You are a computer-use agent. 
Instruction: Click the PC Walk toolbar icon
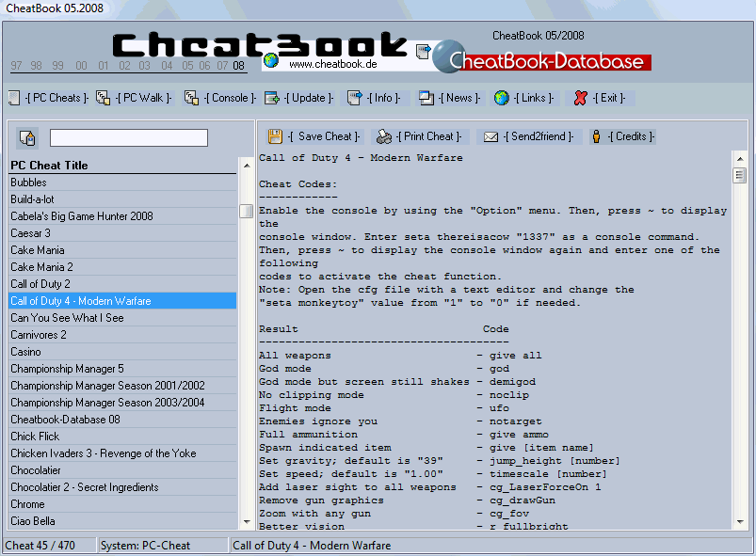[103, 98]
